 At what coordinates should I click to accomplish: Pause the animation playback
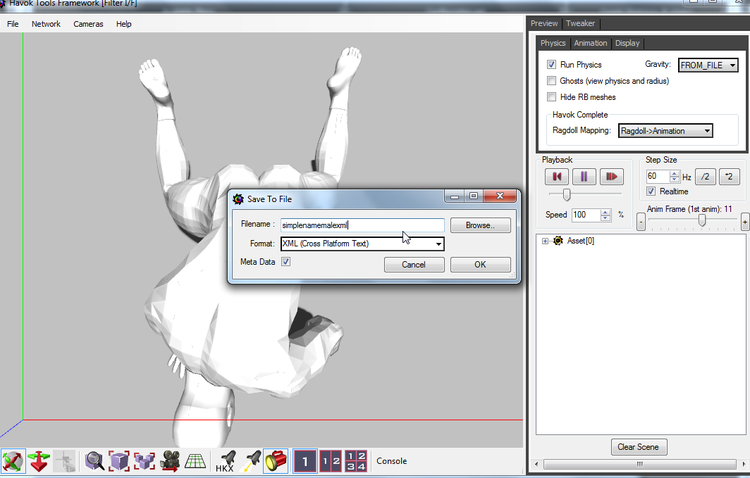pyautogui.click(x=584, y=177)
